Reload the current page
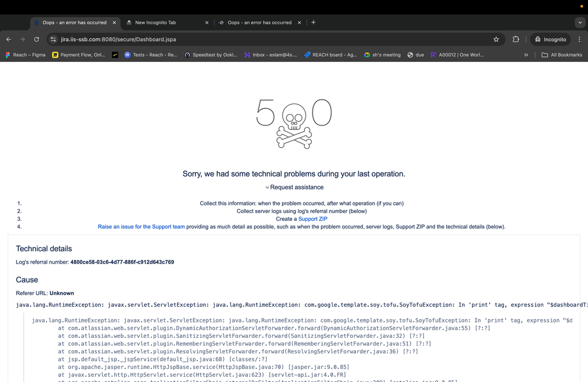This screenshot has width=588, height=382. (36, 39)
